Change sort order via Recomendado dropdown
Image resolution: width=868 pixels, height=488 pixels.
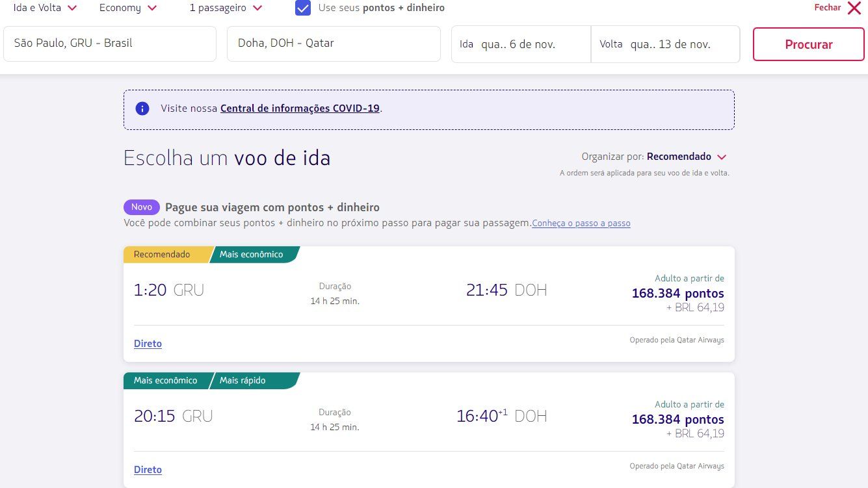tap(687, 157)
